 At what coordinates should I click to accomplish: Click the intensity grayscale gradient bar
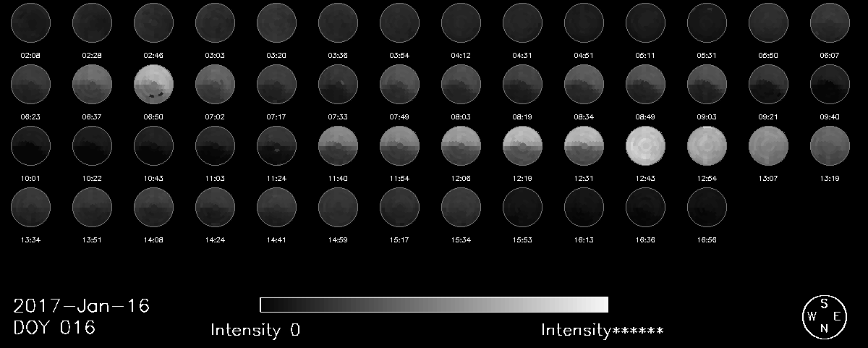click(434, 304)
